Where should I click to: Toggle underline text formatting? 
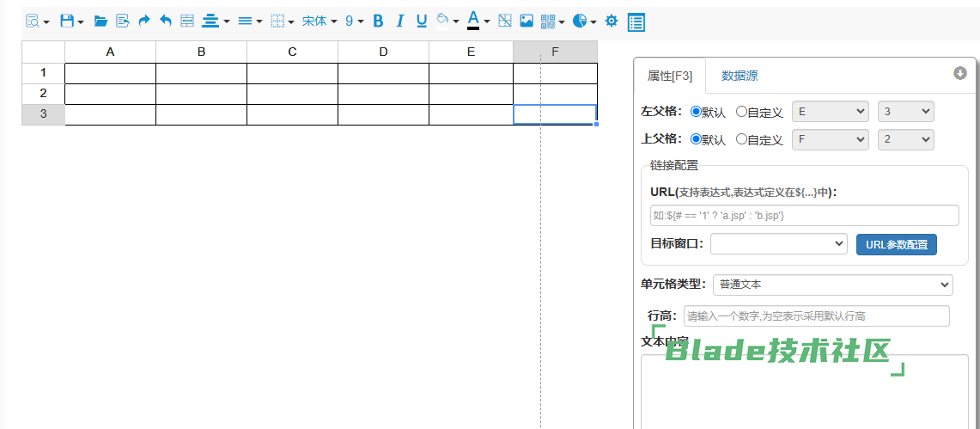[x=421, y=21]
